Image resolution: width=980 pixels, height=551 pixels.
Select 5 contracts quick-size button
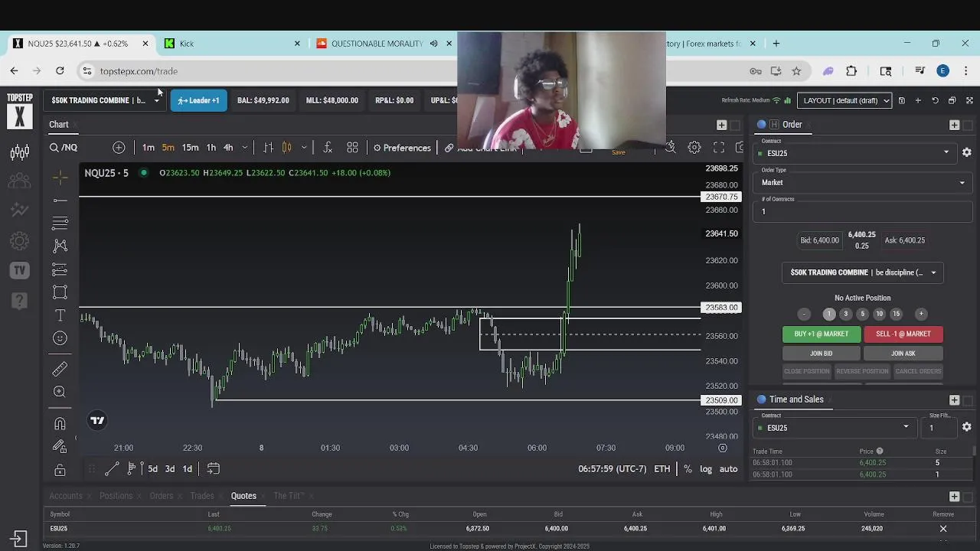pos(862,314)
